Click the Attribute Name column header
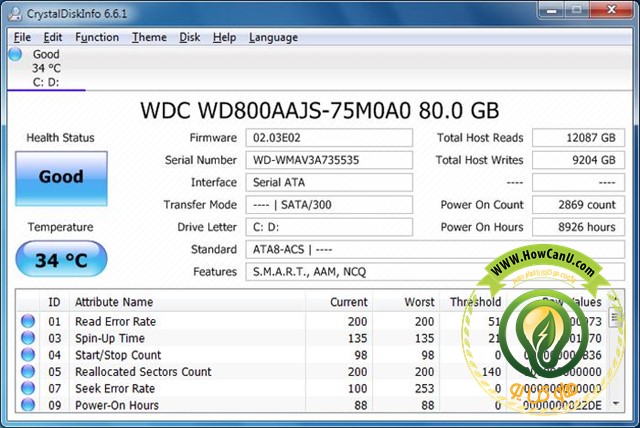The height and width of the screenshot is (428, 640). pos(188,302)
